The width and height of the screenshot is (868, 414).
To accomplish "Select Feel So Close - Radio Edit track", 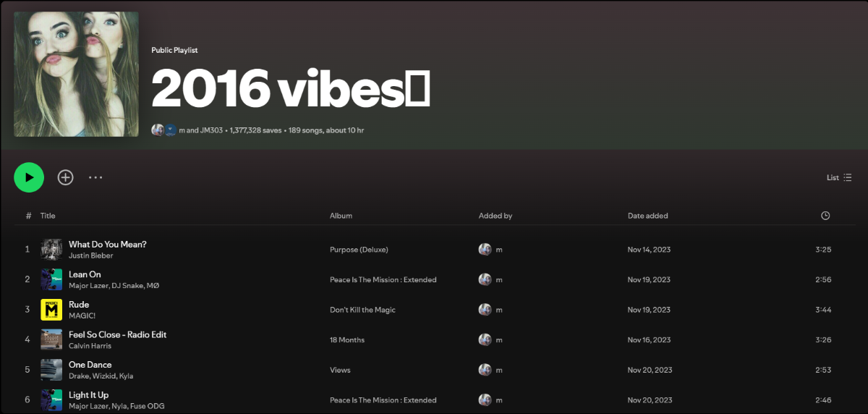I will pyautogui.click(x=118, y=334).
